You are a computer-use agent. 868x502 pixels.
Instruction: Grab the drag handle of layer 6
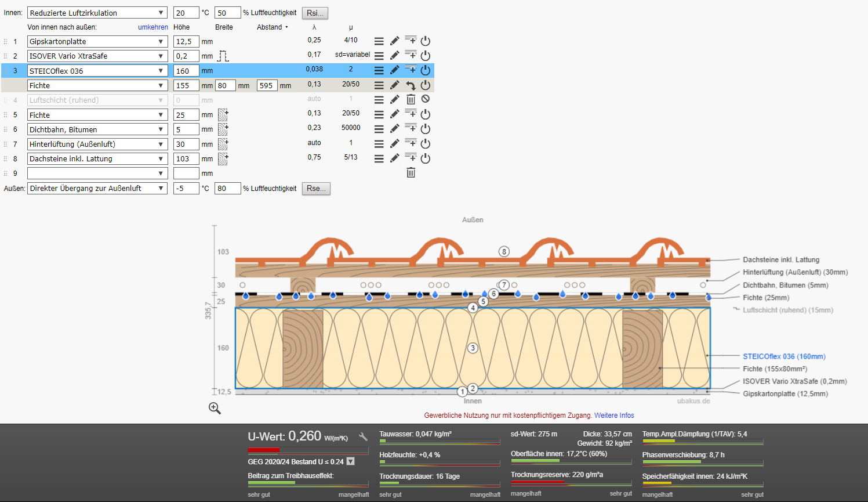click(6, 129)
